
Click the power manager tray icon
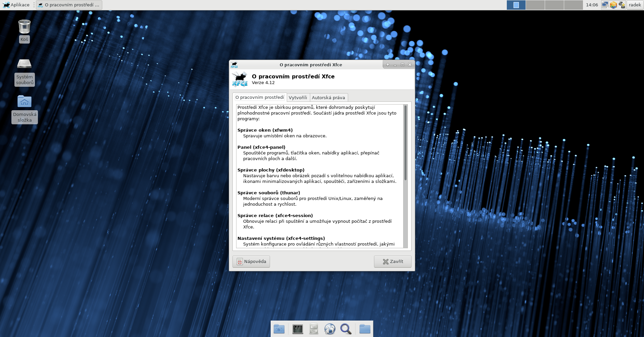coord(622,5)
